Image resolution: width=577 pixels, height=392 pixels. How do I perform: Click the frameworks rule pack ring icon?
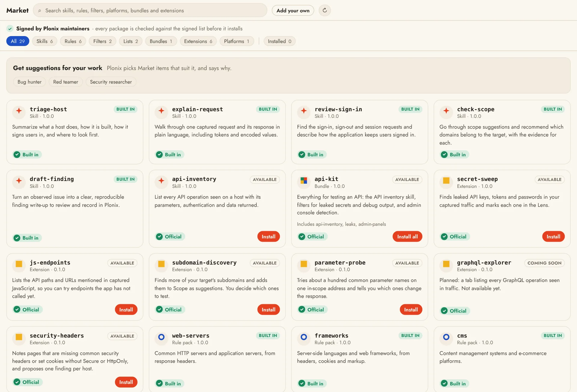(x=304, y=338)
